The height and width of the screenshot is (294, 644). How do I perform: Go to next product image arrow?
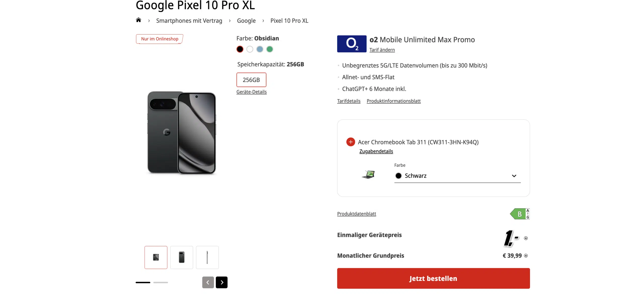tap(221, 282)
